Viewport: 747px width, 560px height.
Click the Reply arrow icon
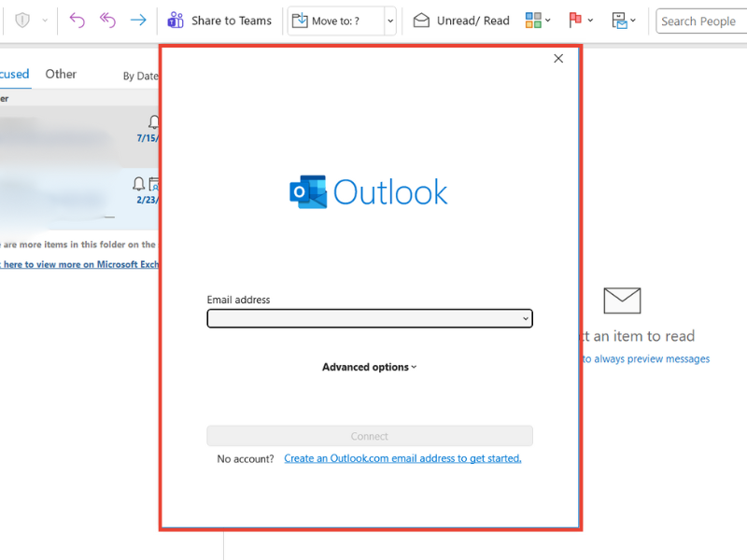click(x=78, y=21)
